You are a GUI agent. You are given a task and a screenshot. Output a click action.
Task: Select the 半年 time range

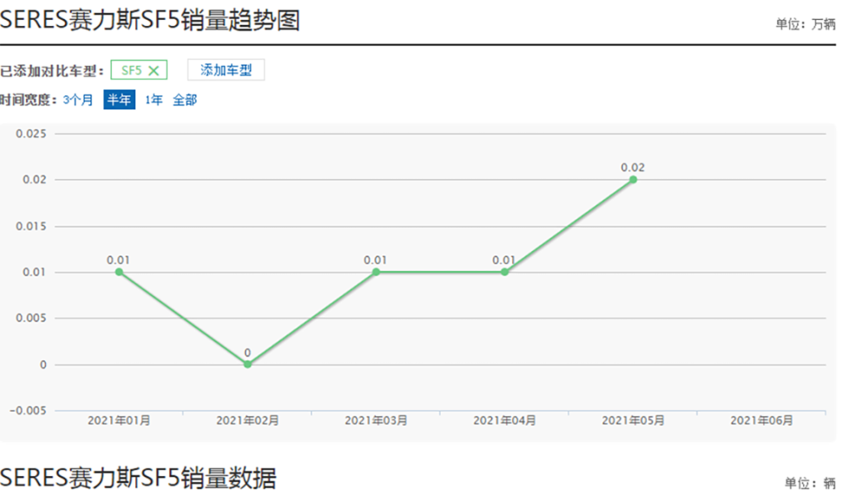point(119,100)
